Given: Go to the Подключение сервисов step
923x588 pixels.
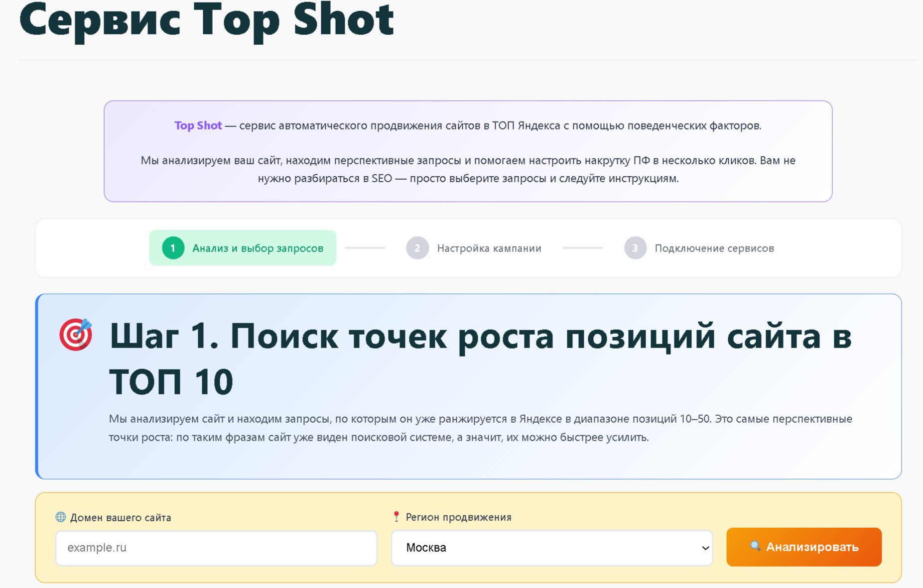Looking at the screenshot, I should click(699, 248).
